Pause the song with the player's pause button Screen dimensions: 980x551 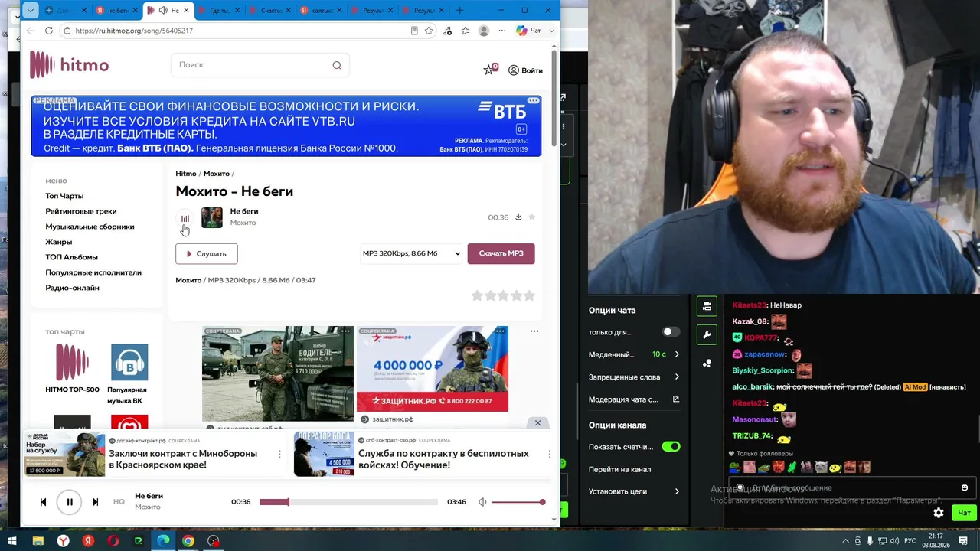click(x=69, y=502)
